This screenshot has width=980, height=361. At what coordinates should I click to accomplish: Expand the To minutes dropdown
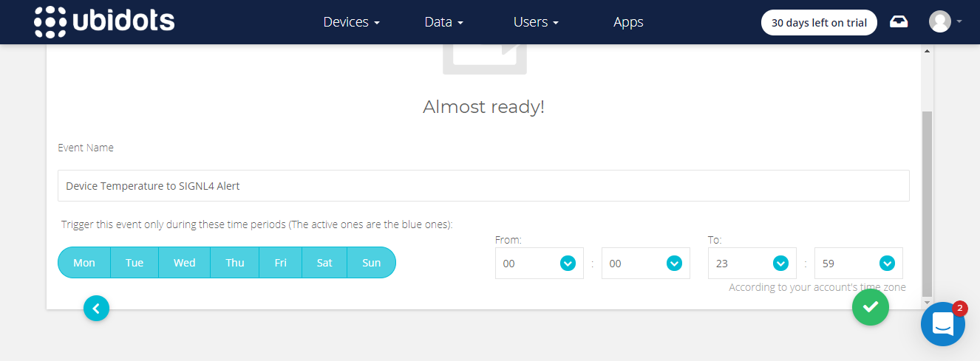pos(859,264)
